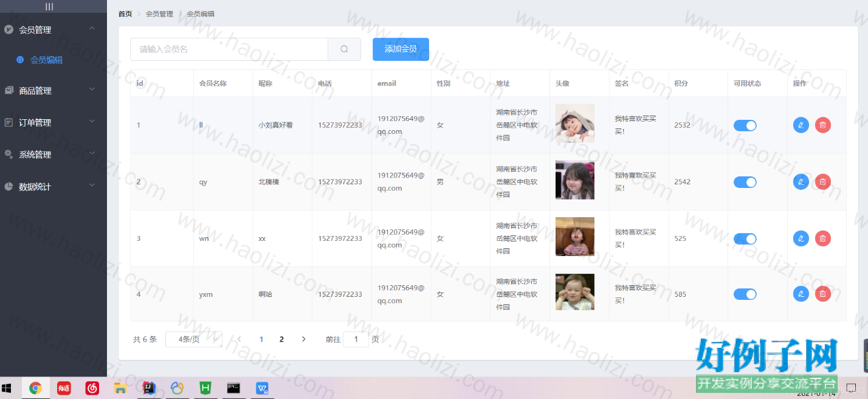
Task: Click the 前往 page number input
Action: click(x=356, y=339)
